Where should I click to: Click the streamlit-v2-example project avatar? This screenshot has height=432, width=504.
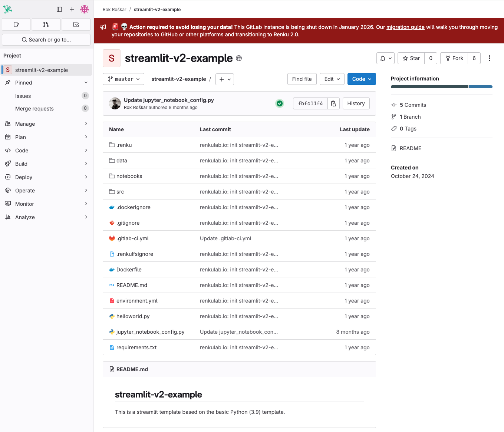tap(112, 58)
